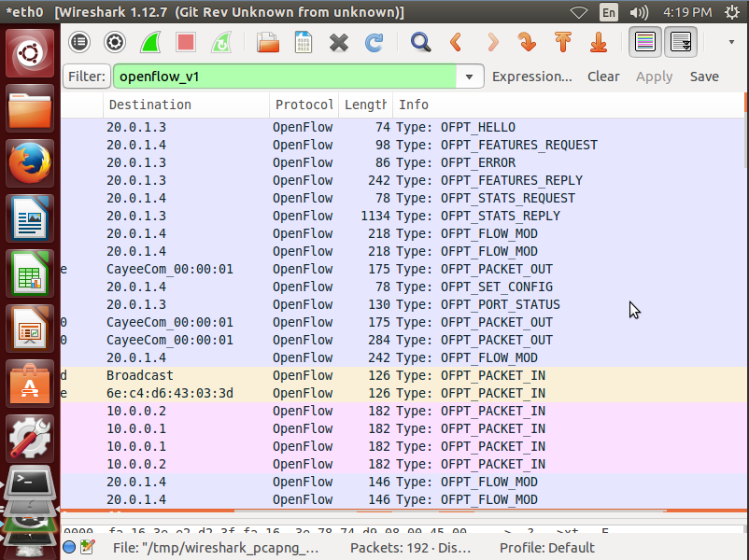Select the OFPT_HELLO packet row
Viewport: 749px width, 560px height.
click(x=403, y=128)
